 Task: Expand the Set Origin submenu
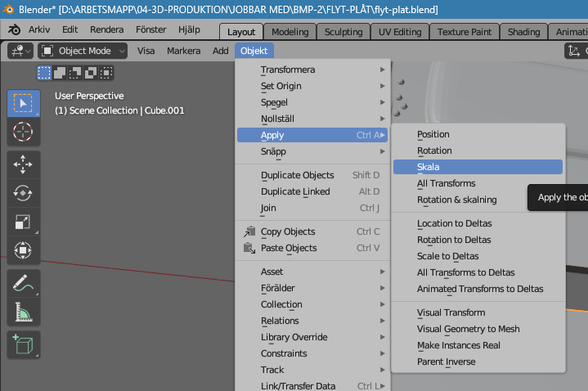(312, 86)
